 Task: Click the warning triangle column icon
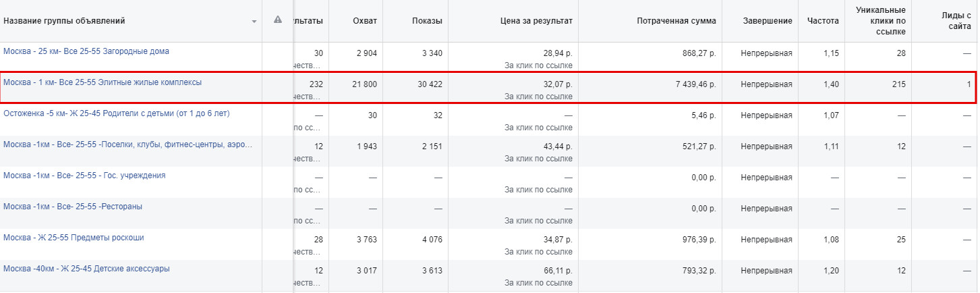277,20
